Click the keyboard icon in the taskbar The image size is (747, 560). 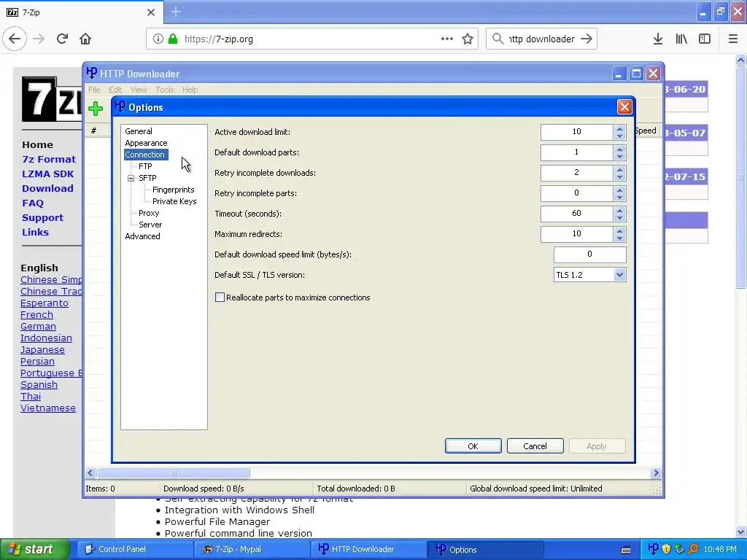point(626,550)
